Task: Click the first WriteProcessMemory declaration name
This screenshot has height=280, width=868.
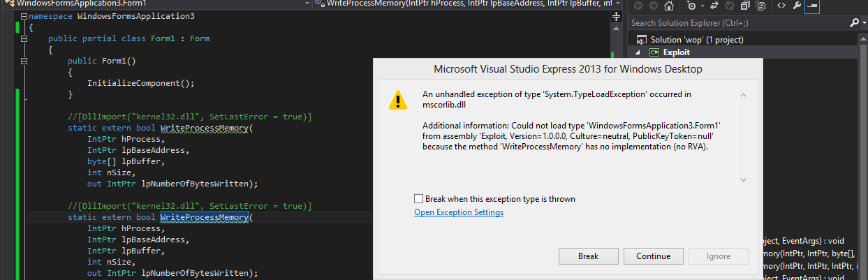Action: [x=204, y=128]
